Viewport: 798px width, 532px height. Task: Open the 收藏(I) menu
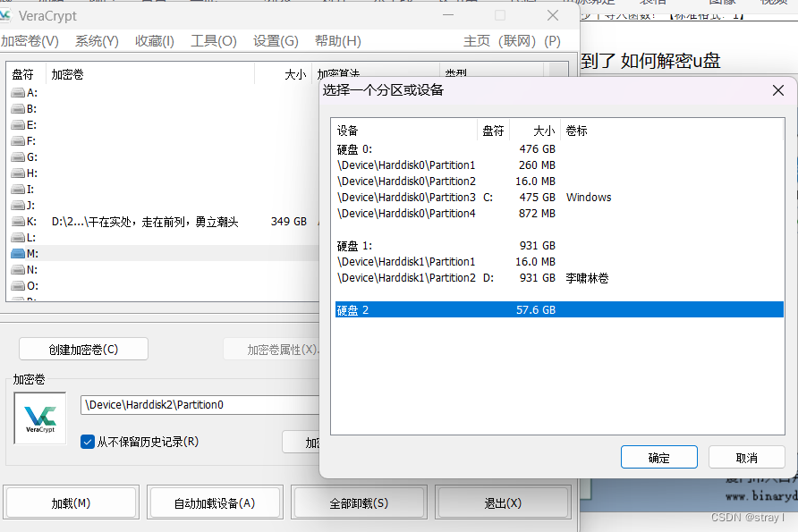[x=155, y=41]
